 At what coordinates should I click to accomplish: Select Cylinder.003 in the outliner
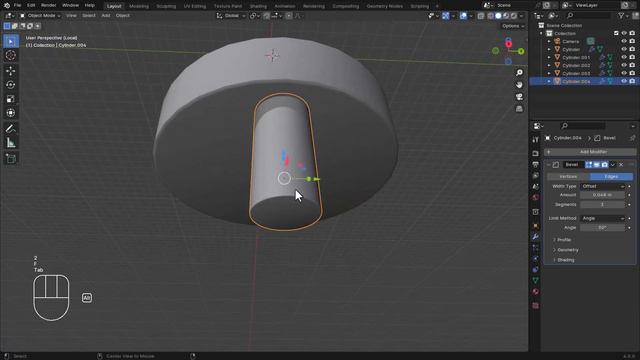[x=576, y=73]
